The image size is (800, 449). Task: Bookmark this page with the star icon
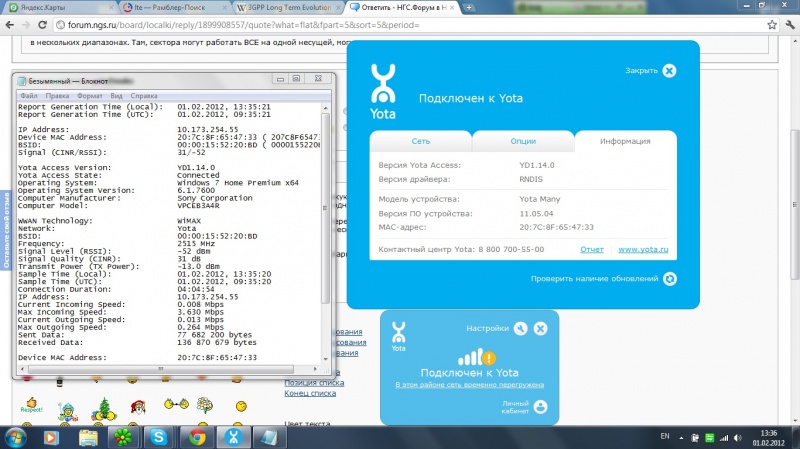click(772, 24)
